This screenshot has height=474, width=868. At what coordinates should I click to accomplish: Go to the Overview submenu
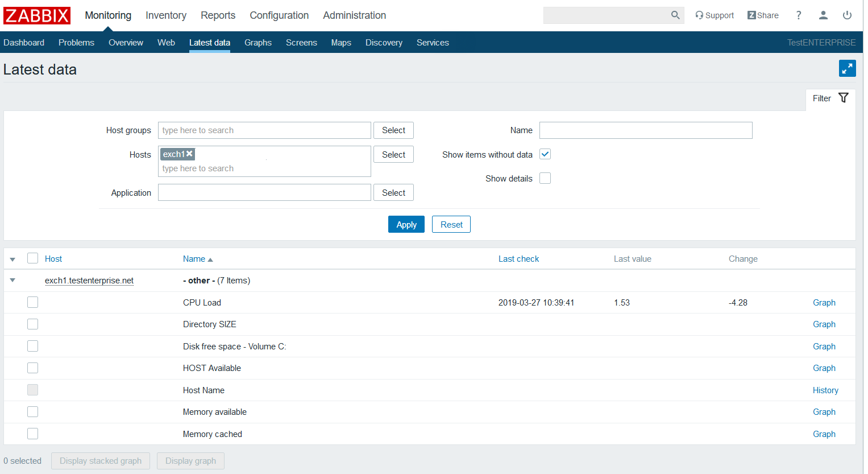point(126,43)
